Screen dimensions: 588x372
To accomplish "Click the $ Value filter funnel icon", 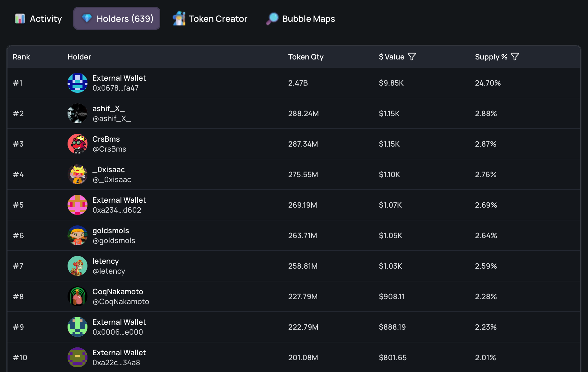I will (412, 57).
